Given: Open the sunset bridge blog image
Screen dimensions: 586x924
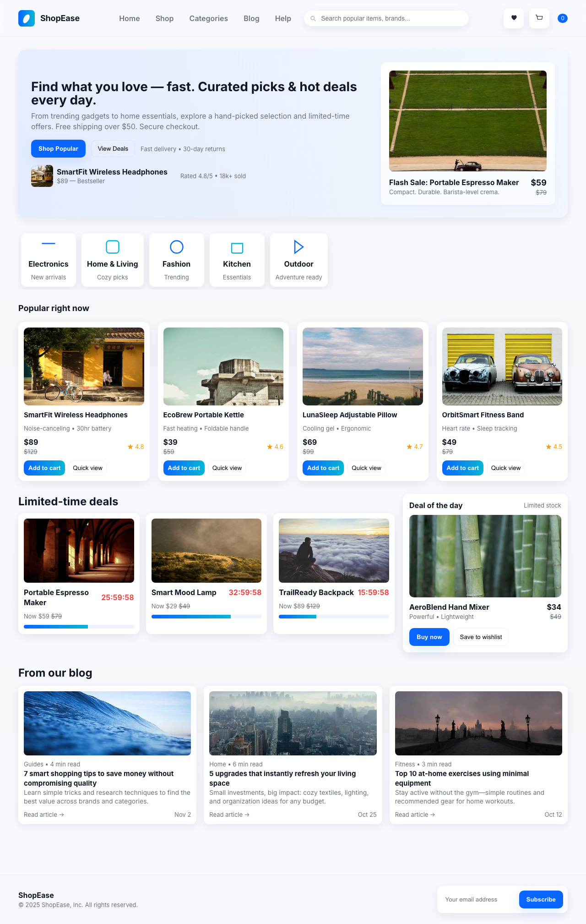Looking at the screenshot, I should click(478, 723).
